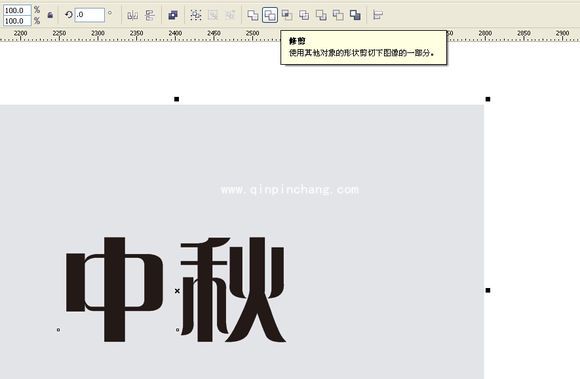Mirror the selection horizontally
The image size is (580, 379).
(132, 15)
